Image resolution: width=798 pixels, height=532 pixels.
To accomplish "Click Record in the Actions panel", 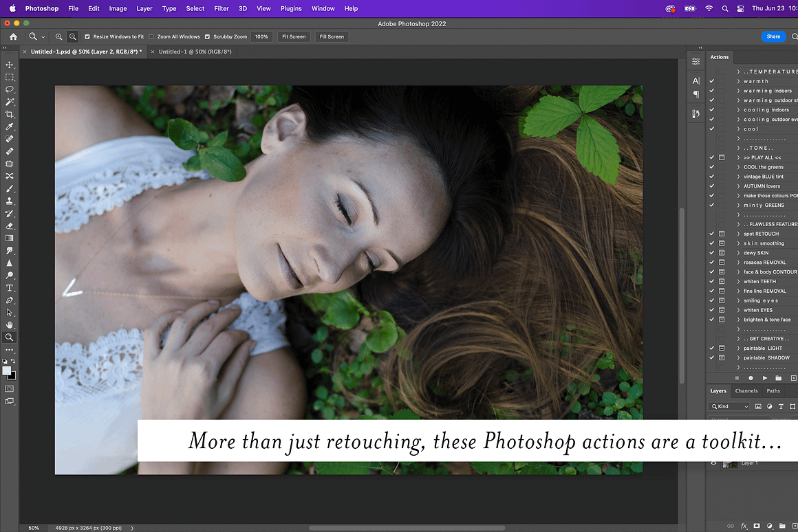I will tap(751, 378).
